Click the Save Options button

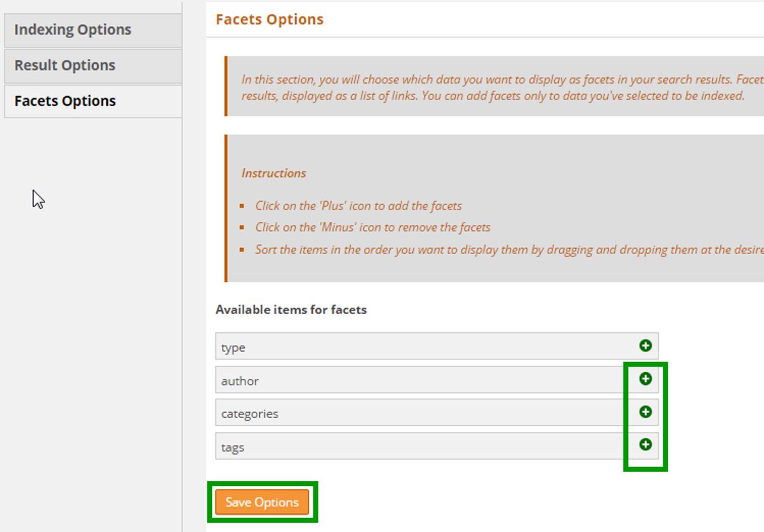[261, 502]
